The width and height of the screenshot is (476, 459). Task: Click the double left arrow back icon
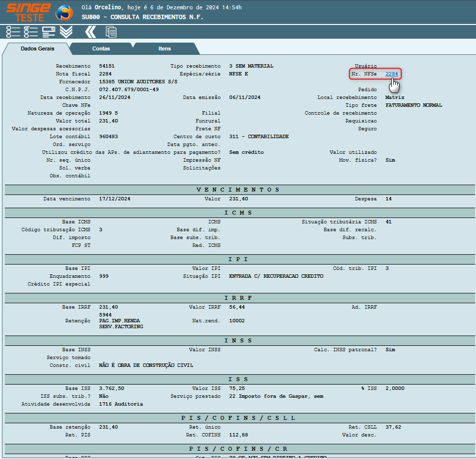coord(90,32)
